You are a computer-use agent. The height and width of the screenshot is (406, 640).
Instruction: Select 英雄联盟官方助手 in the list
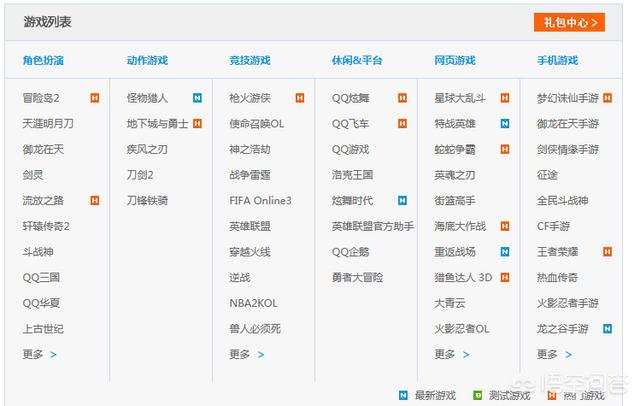point(373,226)
